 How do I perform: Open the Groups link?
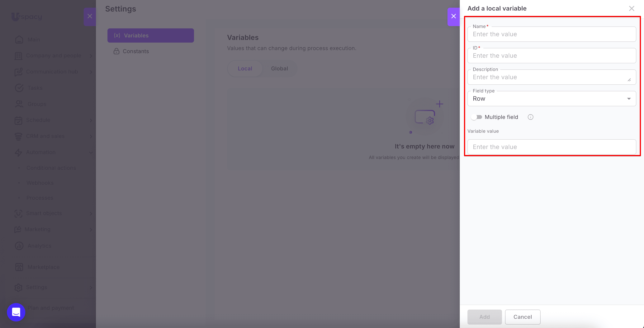pyautogui.click(x=37, y=104)
